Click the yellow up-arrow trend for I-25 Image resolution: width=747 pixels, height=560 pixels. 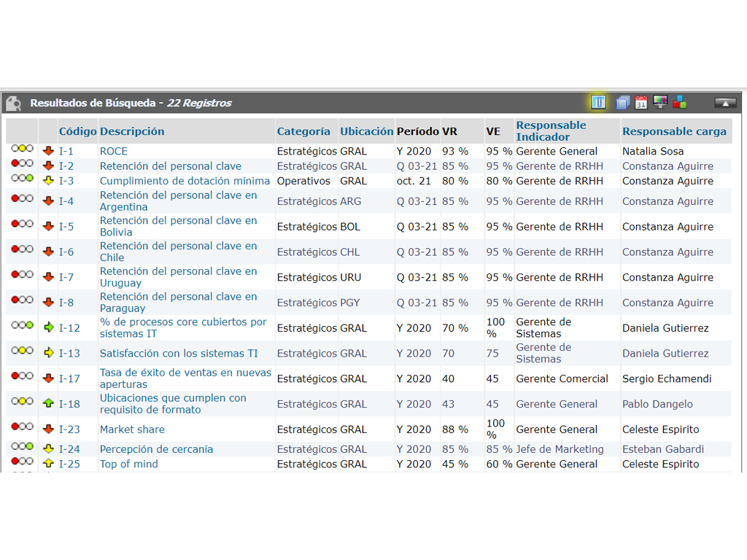48,463
